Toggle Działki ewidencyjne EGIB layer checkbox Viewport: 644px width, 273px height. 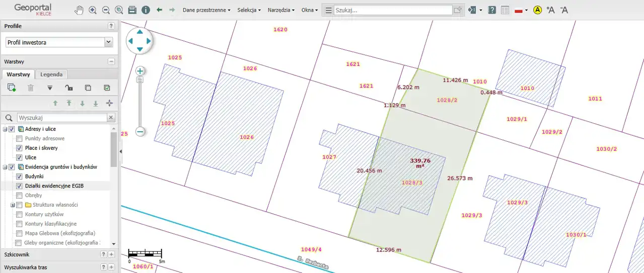pyautogui.click(x=19, y=186)
